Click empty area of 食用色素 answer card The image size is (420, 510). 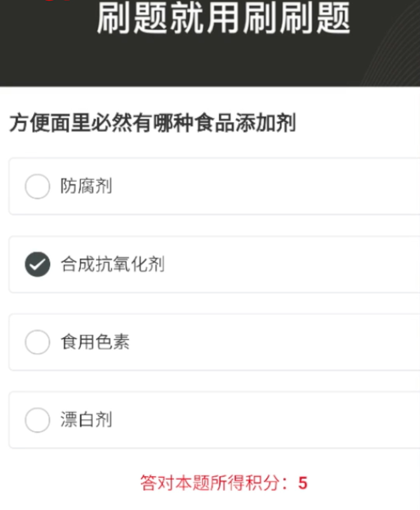pyautogui.click(x=277, y=342)
